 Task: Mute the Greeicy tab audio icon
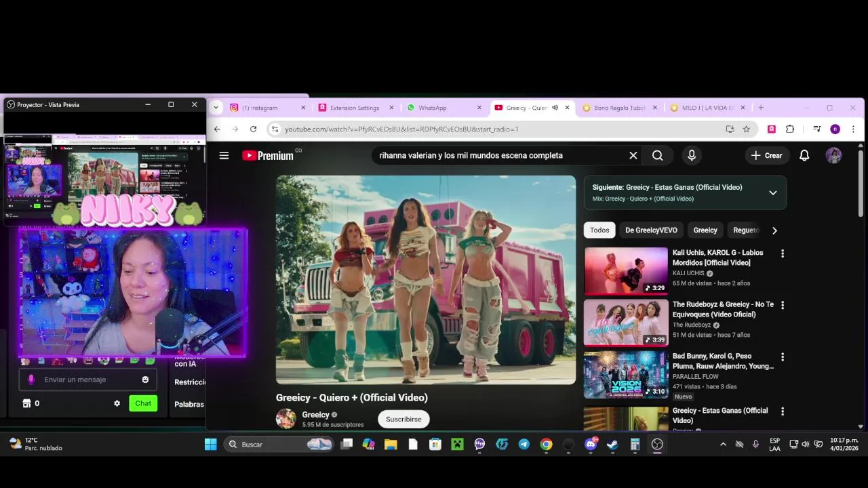click(x=555, y=108)
